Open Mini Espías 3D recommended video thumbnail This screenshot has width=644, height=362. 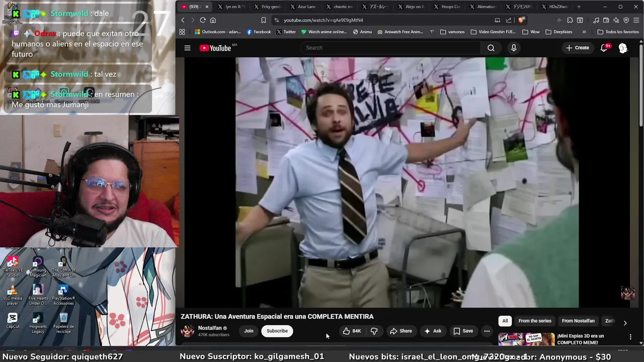(x=526, y=339)
